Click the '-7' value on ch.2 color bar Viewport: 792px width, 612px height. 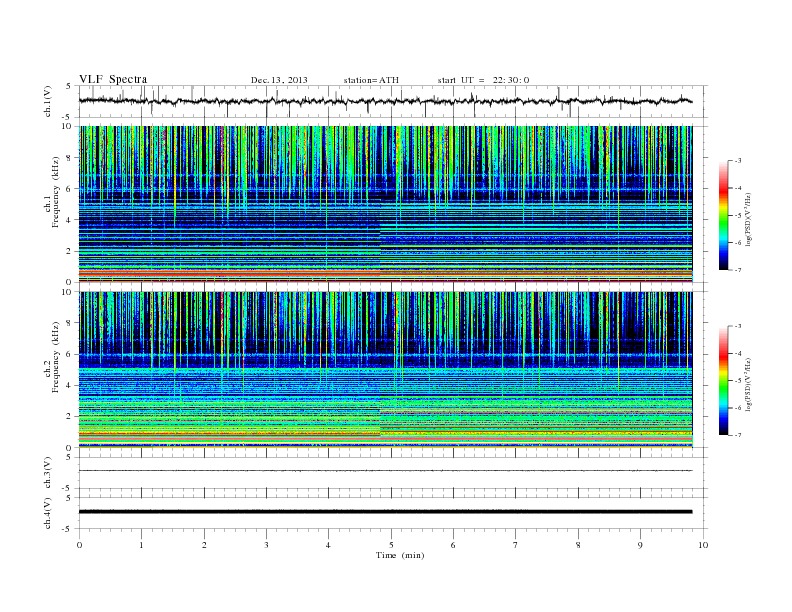click(737, 435)
